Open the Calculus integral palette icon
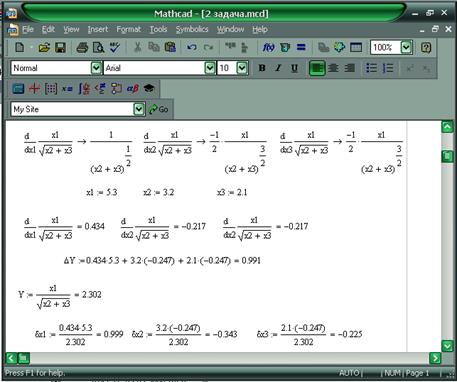Image resolution: width=457 pixels, height=382 pixels. click(x=84, y=89)
